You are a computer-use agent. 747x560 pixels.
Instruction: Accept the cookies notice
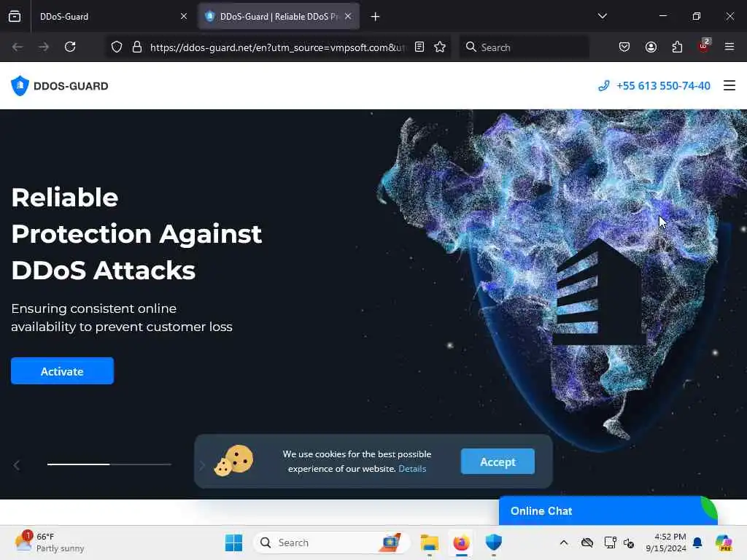click(x=498, y=462)
